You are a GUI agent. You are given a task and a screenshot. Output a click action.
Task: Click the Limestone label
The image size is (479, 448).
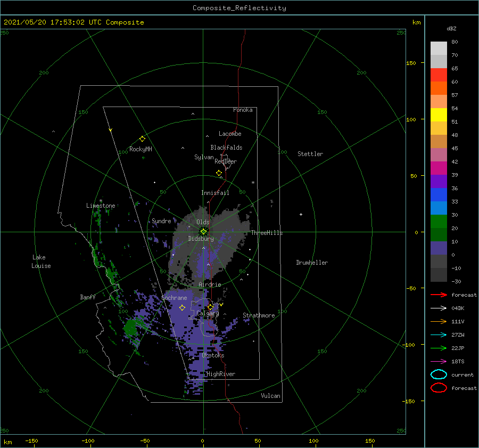click(x=101, y=206)
